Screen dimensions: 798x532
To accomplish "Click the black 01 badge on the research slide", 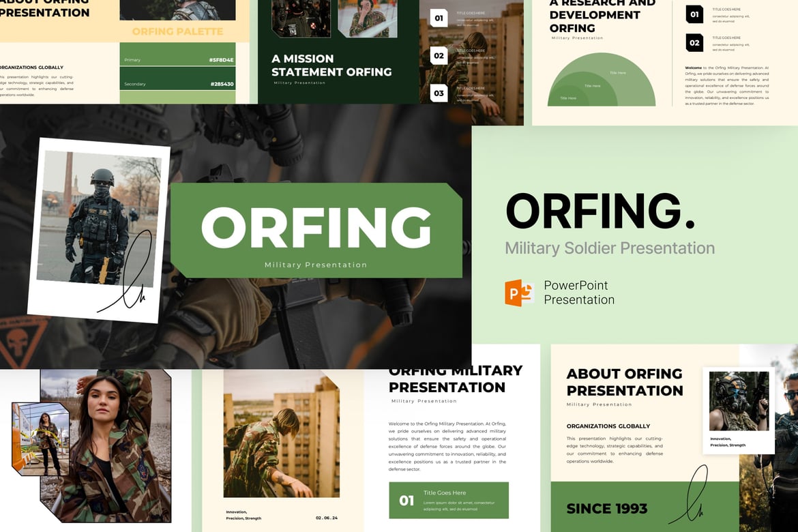I will pos(694,14).
